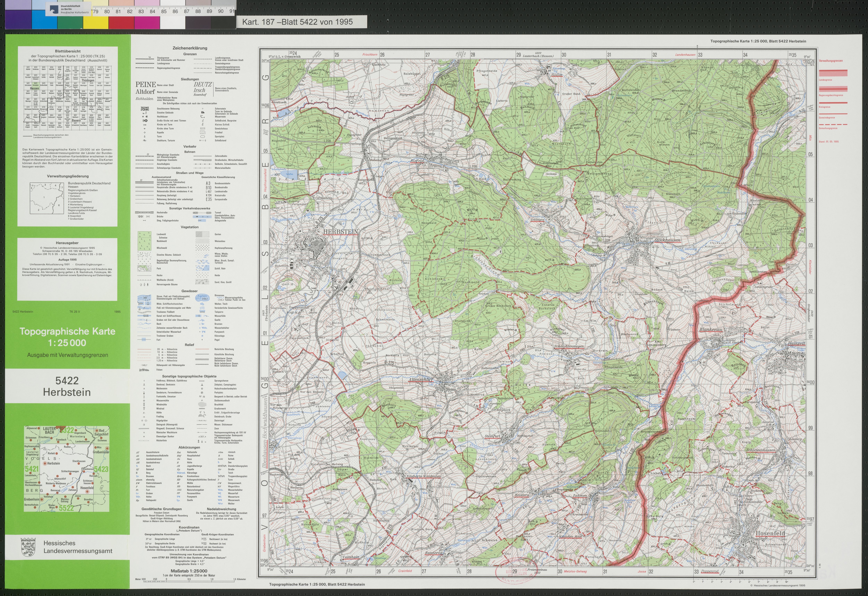Image resolution: width=868 pixels, height=596 pixels.
Task: Click the Stockhausen town label on map
Action: [x=667, y=240]
